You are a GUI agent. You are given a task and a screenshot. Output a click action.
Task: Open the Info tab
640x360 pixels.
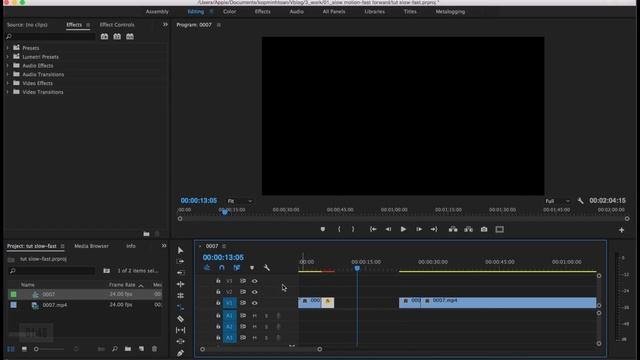[x=131, y=246]
